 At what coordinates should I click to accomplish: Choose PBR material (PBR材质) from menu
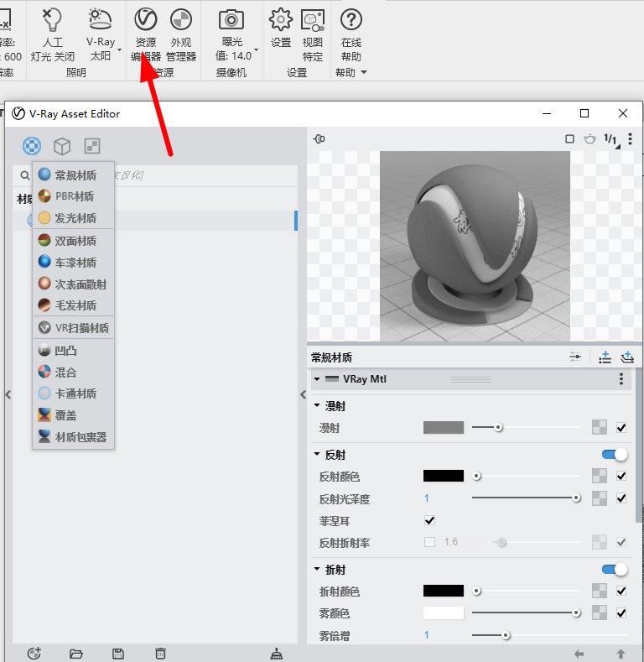tap(74, 196)
